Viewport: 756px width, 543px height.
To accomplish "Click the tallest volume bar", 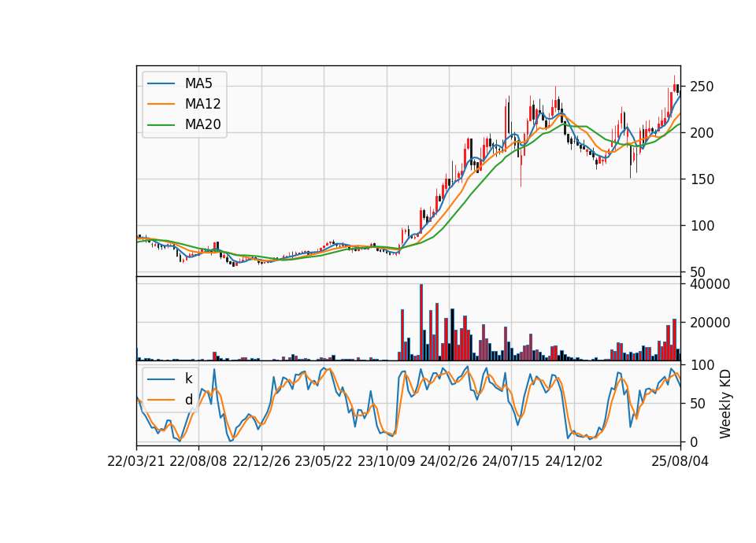I will (421, 323).
